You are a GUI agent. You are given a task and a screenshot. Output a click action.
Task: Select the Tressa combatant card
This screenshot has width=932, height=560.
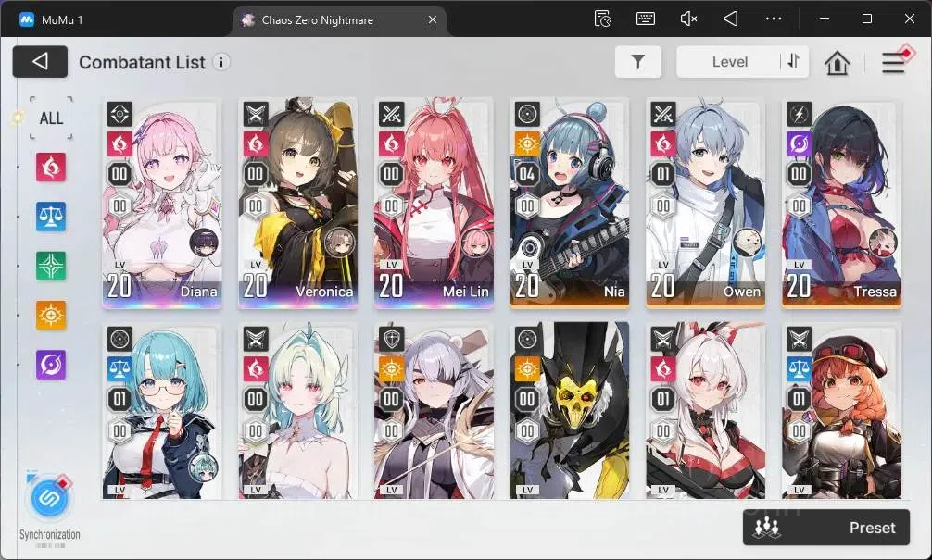pyautogui.click(x=841, y=204)
